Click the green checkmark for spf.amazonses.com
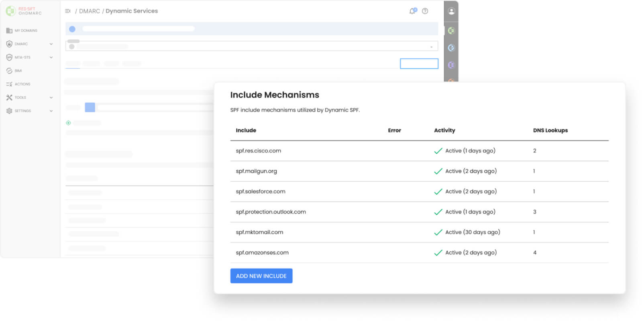This screenshot has width=644, height=321. 438,253
